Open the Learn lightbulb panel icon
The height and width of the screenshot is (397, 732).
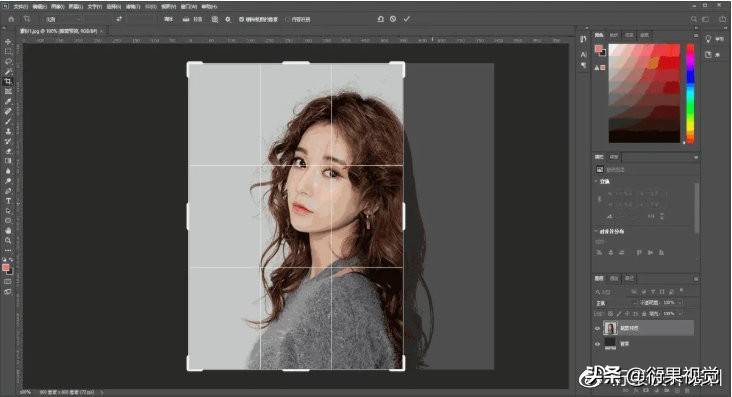(x=708, y=39)
